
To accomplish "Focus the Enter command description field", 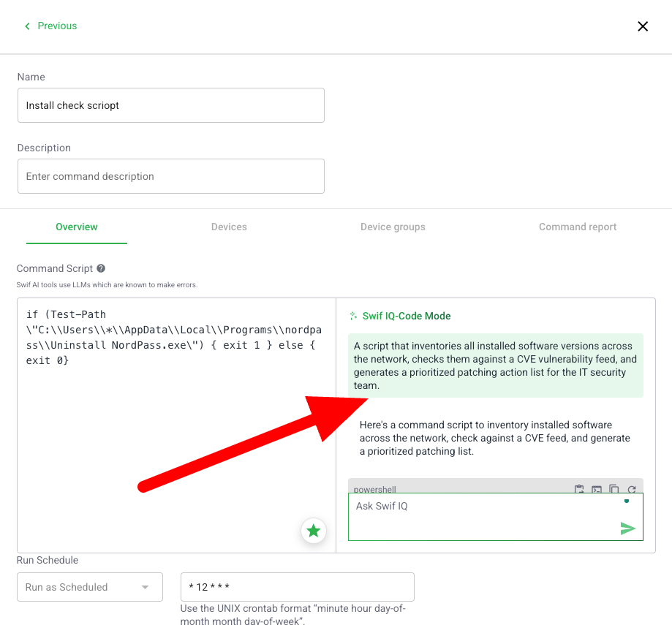I will pyautogui.click(x=170, y=176).
